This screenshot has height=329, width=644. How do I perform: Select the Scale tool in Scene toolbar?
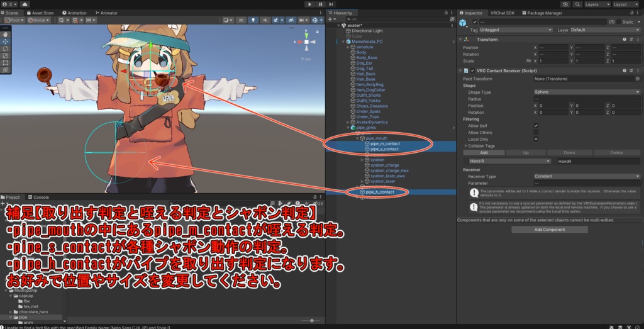tap(5, 55)
